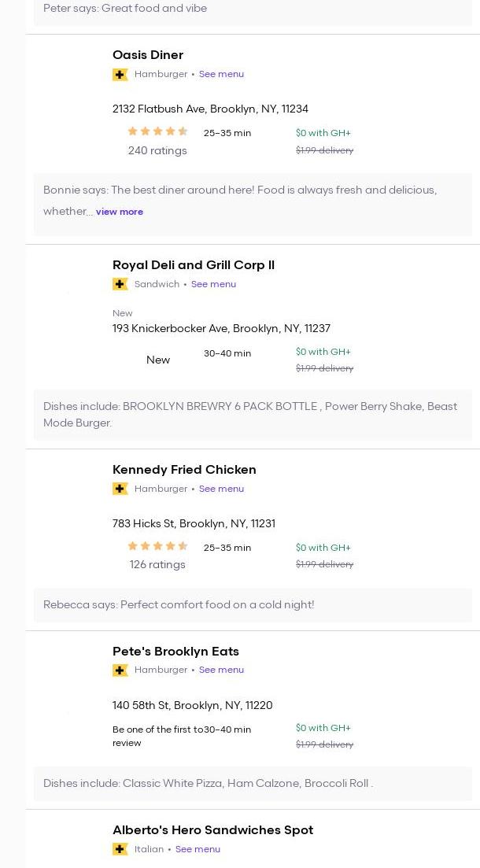Open See menu for Royal Deli and Grill

213,284
